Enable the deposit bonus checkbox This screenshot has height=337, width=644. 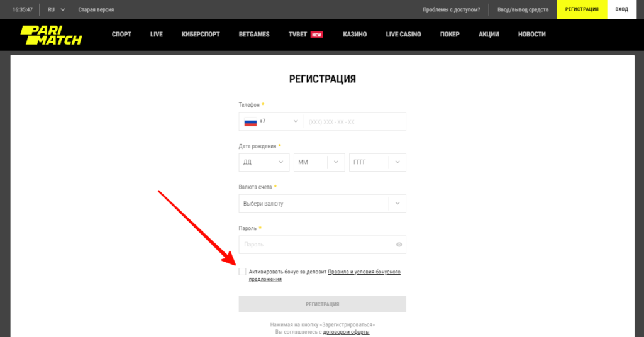click(243, 272)
